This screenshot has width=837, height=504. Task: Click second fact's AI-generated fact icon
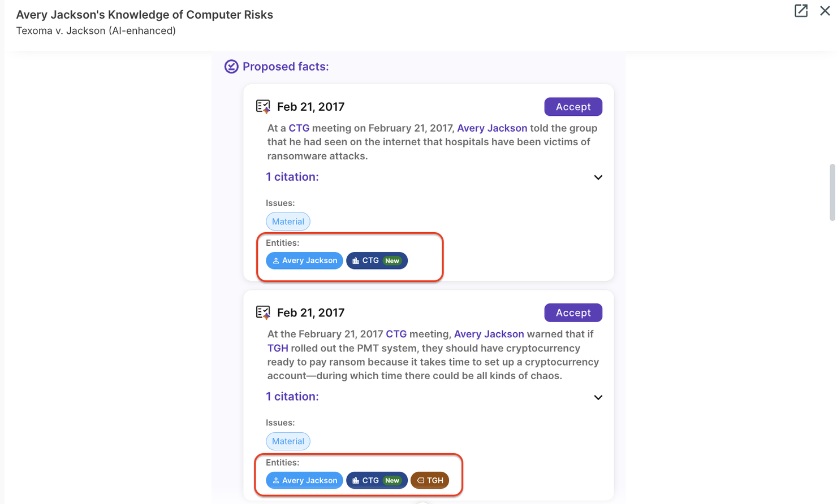click(263, 312)
